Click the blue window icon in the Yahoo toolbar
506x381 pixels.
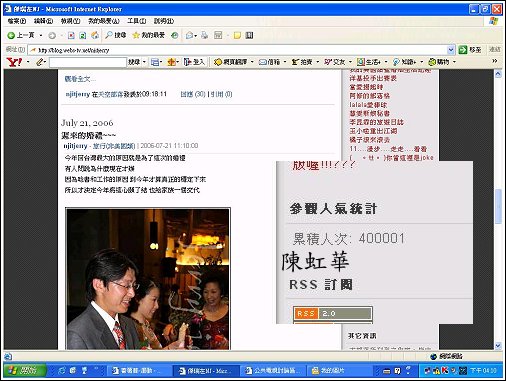click(156, 62)
